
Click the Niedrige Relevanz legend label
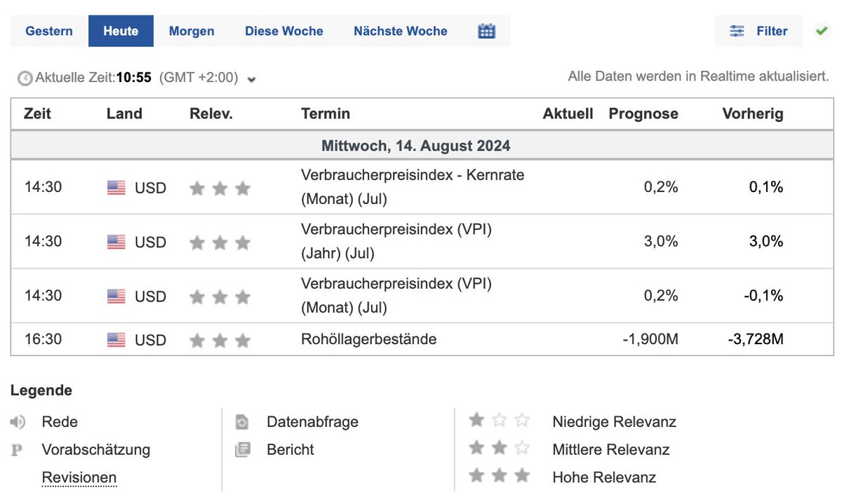[x=615, y=422]
